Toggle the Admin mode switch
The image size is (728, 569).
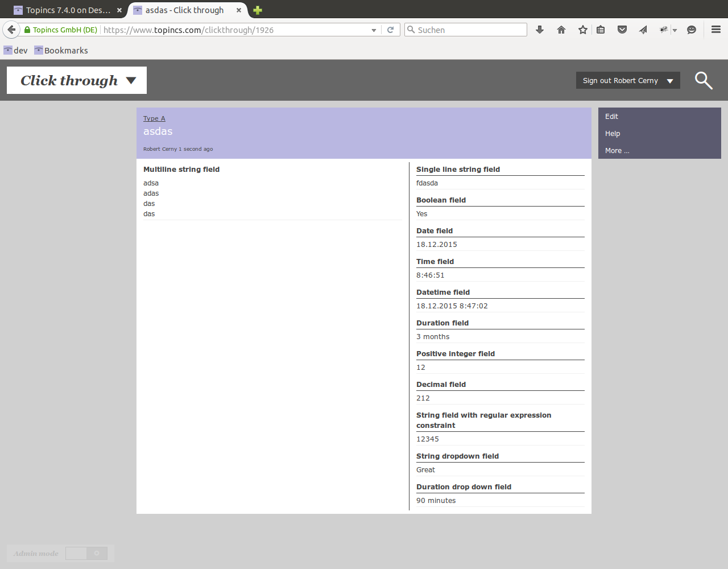(x=86, y=553)
